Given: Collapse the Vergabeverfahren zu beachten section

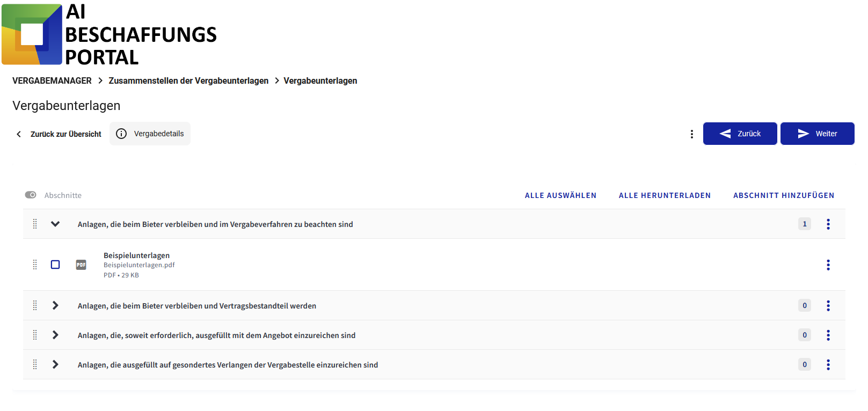Looking at the screenshot, I should click(x=55, y=224).
